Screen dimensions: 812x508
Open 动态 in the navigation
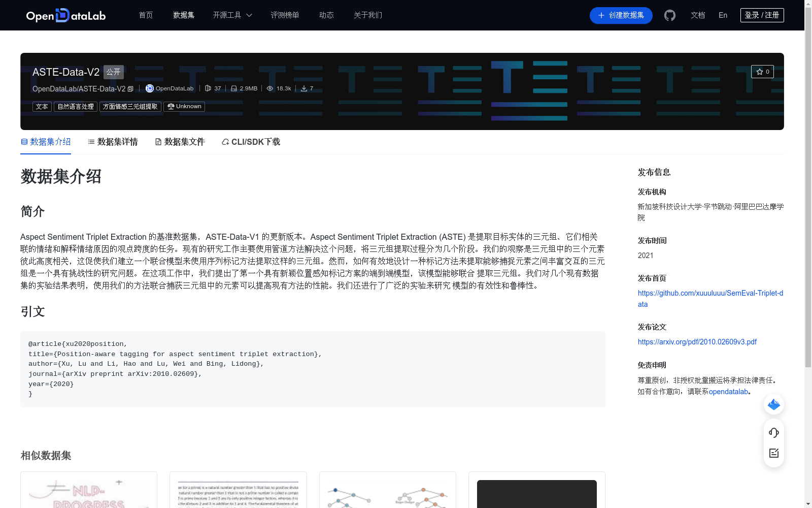coord(326,15)
